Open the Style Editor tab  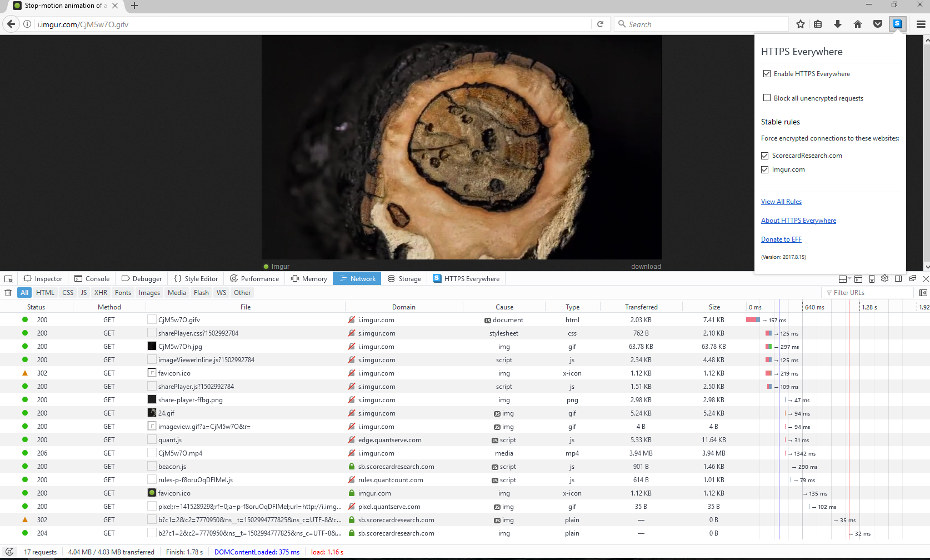196,279
